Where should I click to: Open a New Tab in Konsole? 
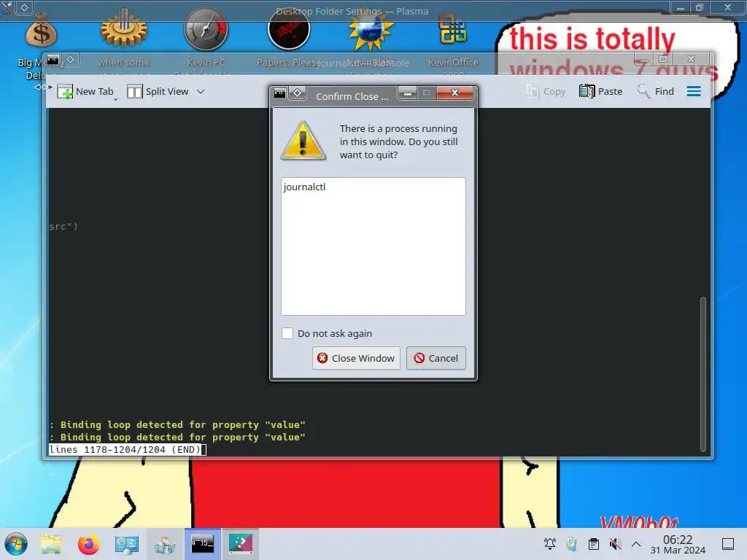click(85, 91)
